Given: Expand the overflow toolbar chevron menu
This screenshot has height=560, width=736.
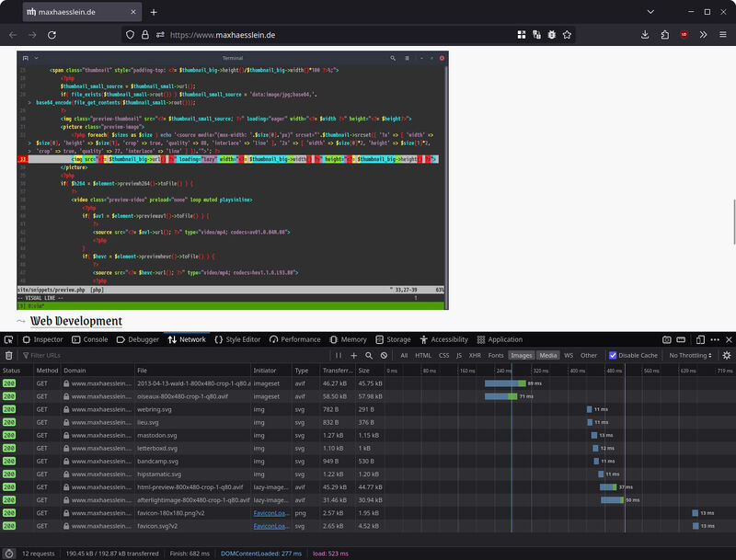Looking at the screenshot, I should click(x=704, y=35).
